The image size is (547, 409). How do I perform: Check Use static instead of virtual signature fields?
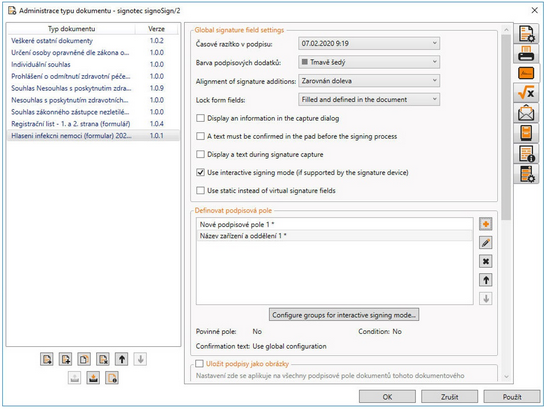pos(200,191)
